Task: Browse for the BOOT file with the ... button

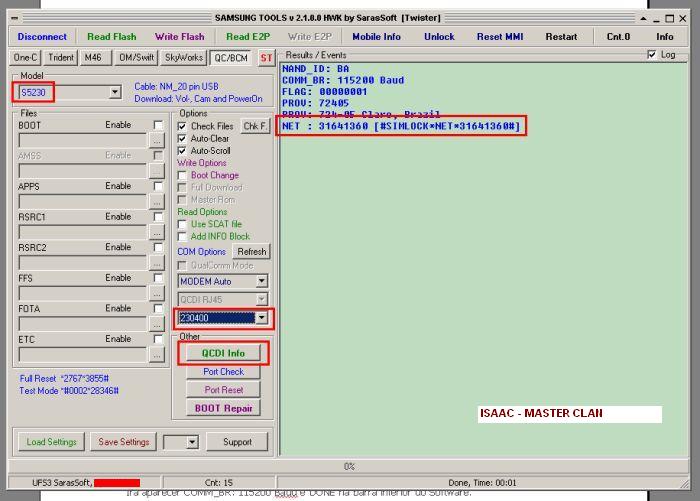Action: click(x=157, y=141)
